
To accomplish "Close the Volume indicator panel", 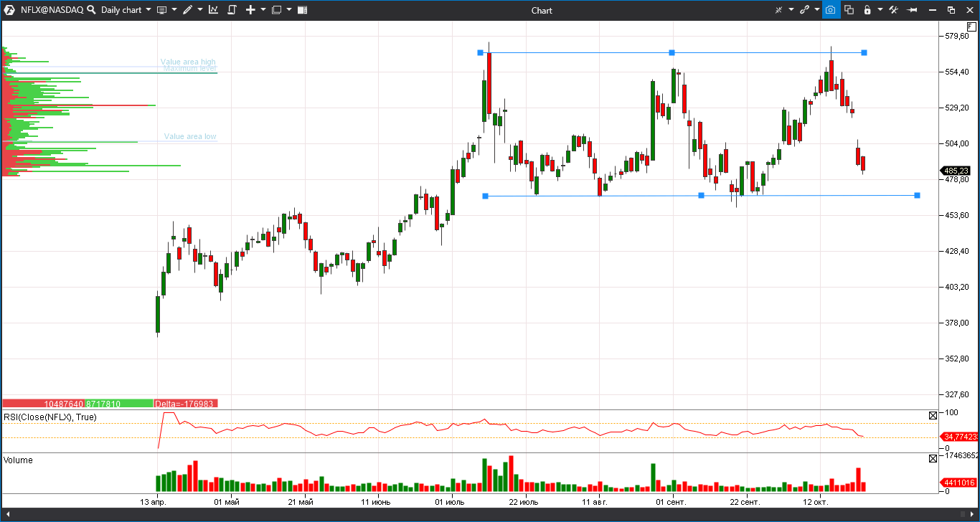I will pyautogui.click(x=933, y=458).
